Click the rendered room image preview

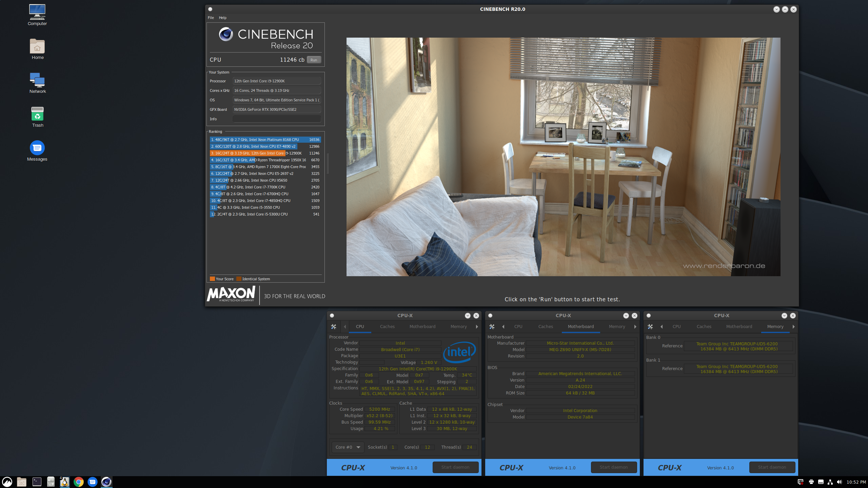pyautogui.click(x=563, y=157)
